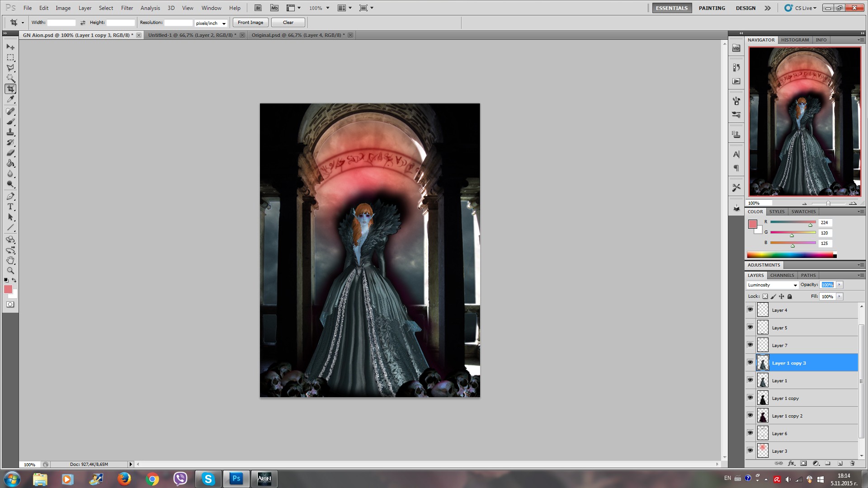Select the Dodge tool
The width and height of the screenshot is (868, 488).
(10, 184)
